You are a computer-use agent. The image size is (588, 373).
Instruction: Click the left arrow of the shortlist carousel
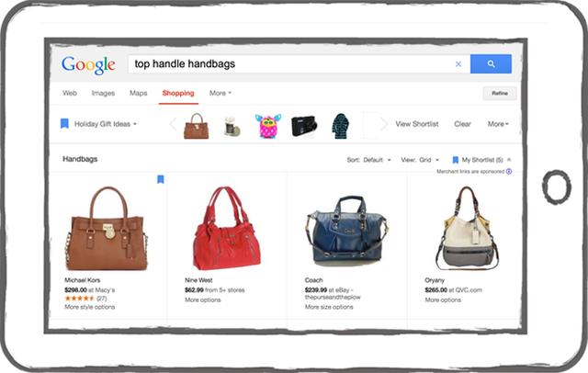point(173,124)
